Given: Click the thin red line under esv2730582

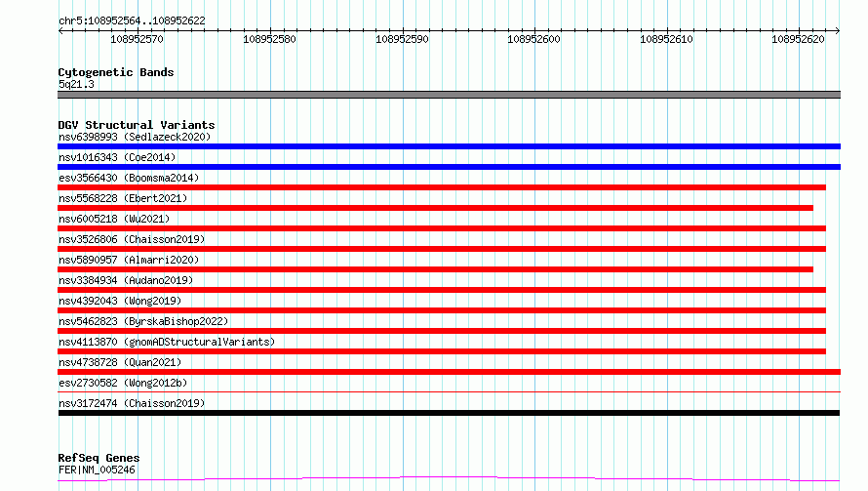Looking at the screenshot, I should 449,391.
